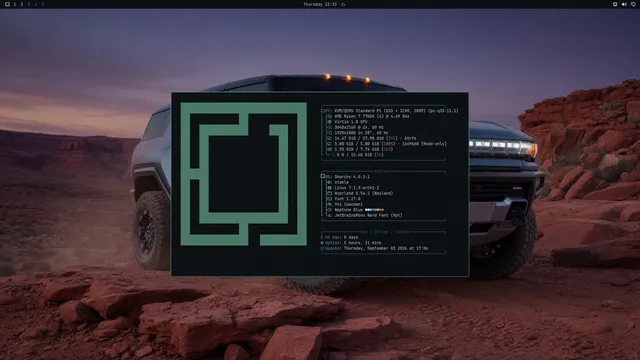Click the iso9660 Read-only disk line

pos(390,144)
